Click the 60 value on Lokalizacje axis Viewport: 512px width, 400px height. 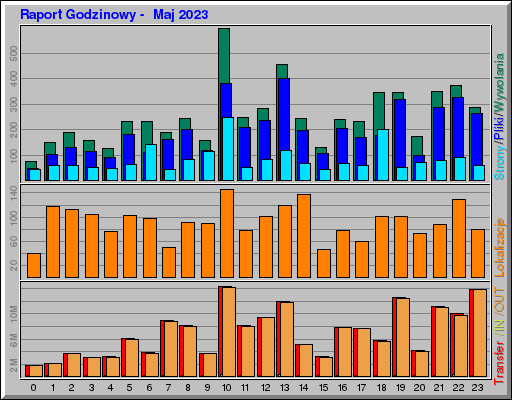14,241
